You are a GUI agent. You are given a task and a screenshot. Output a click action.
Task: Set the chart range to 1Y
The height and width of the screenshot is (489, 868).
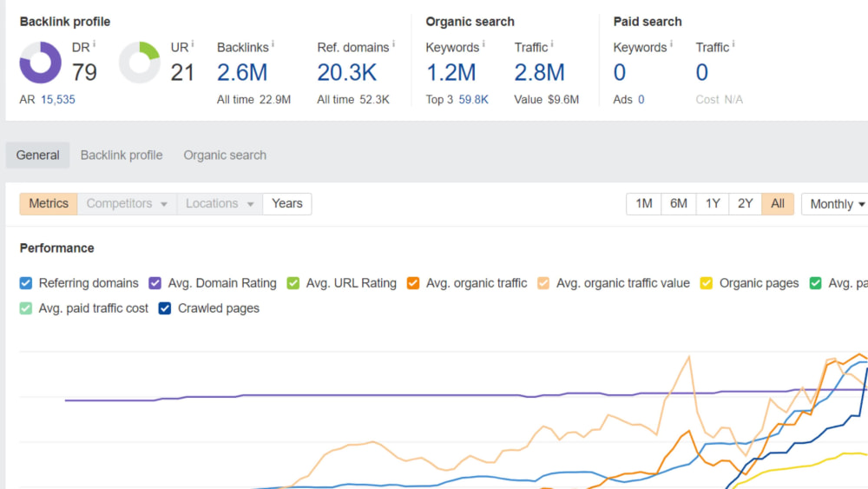(x=713, y=204)
